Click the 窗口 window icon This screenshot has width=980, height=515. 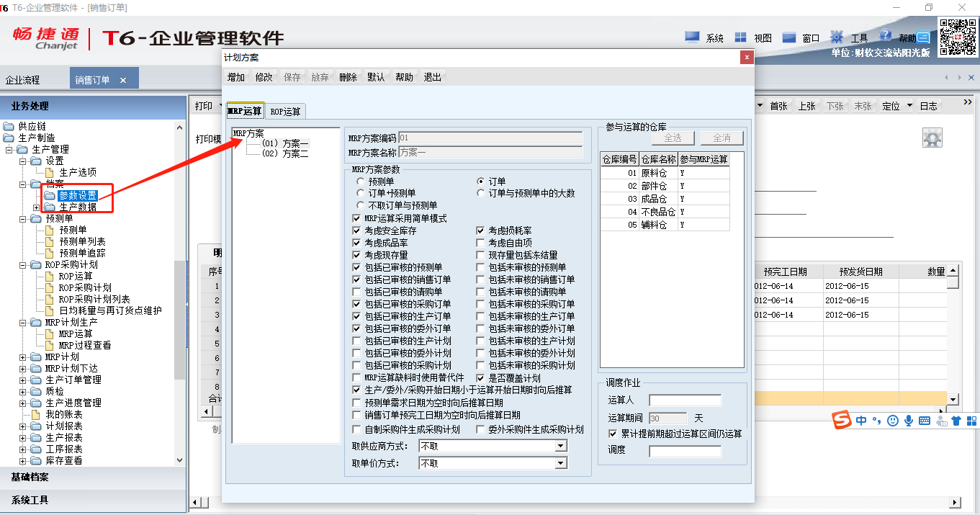coord(789,37)
